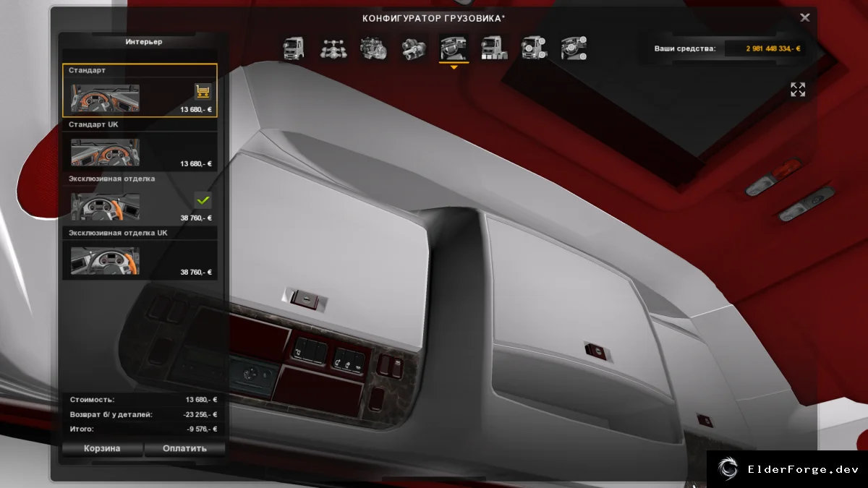
Task: Toggle fullscreen preview with the expand arrows
Action: point(798,90)
